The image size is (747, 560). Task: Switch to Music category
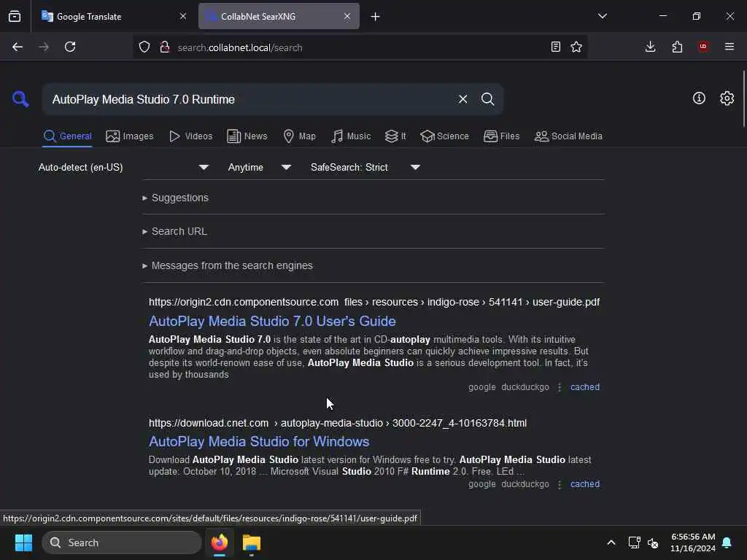tap(351, 136)
